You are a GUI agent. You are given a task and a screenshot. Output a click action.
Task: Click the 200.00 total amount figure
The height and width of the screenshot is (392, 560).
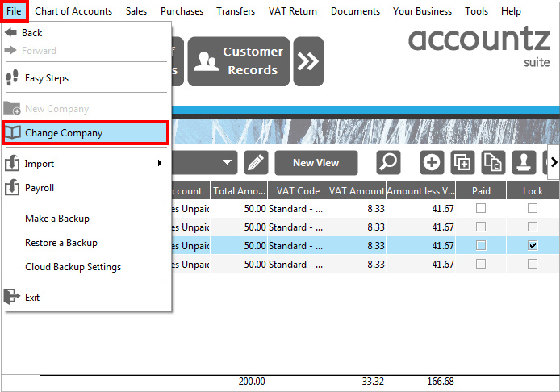pos(252,382)
